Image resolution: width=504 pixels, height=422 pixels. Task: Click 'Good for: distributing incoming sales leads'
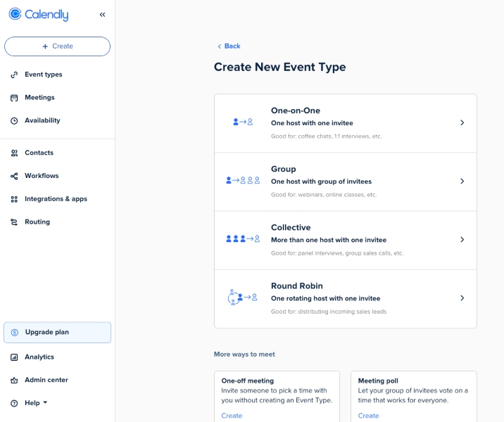pos(329,312)
